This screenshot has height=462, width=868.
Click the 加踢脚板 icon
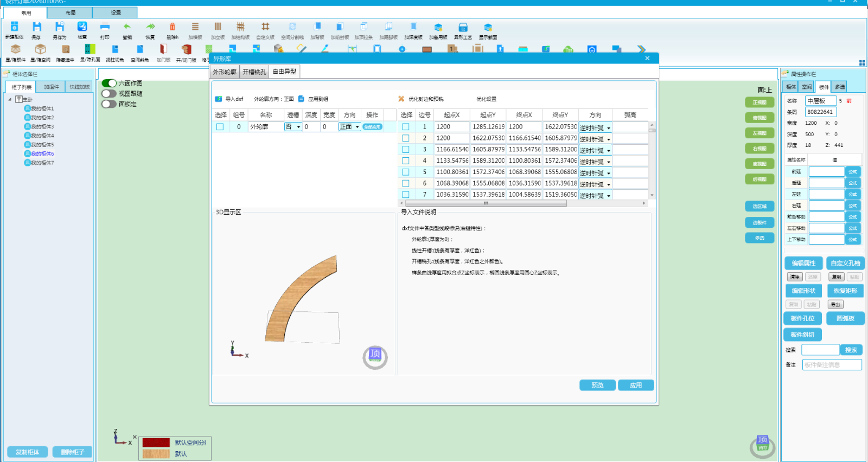click(x=388, y=27)
